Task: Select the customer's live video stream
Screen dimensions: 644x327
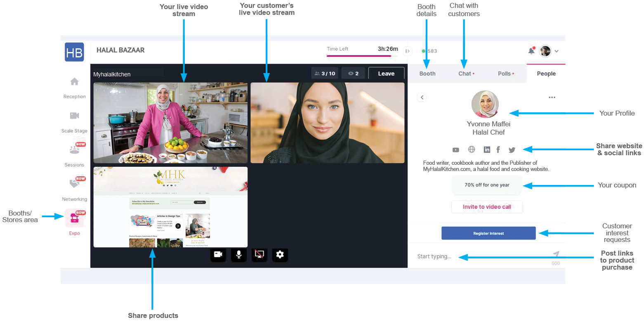Action: (x=328, y=123)
